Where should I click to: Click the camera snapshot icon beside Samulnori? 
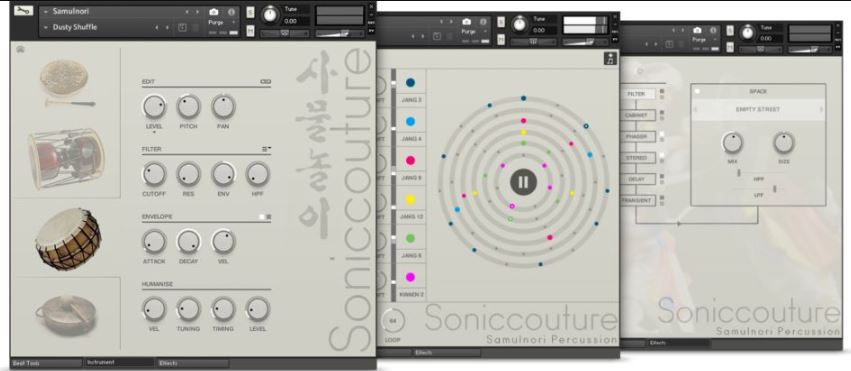[x=213, y=12]
